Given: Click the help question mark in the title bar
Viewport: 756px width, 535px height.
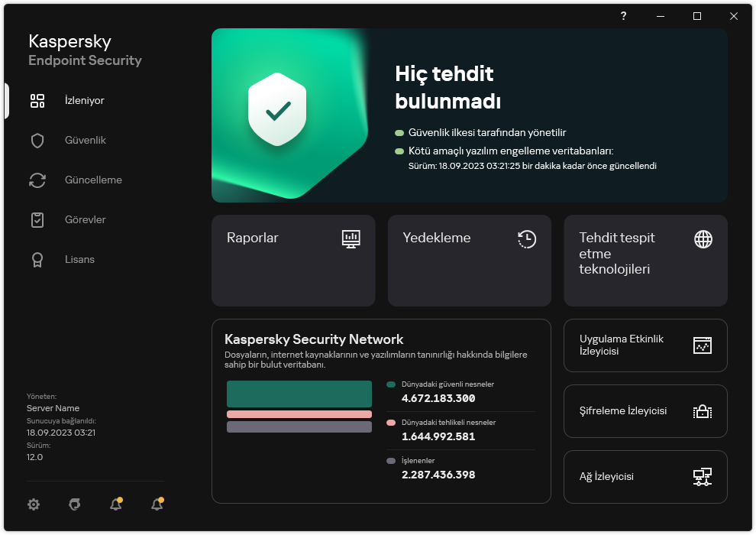Looking at the screenshot, I should click(623, 16).
